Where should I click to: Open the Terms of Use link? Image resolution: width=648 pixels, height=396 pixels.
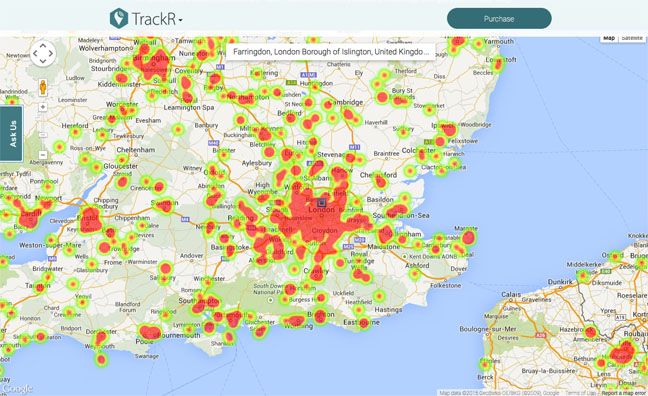click(581, 393)
